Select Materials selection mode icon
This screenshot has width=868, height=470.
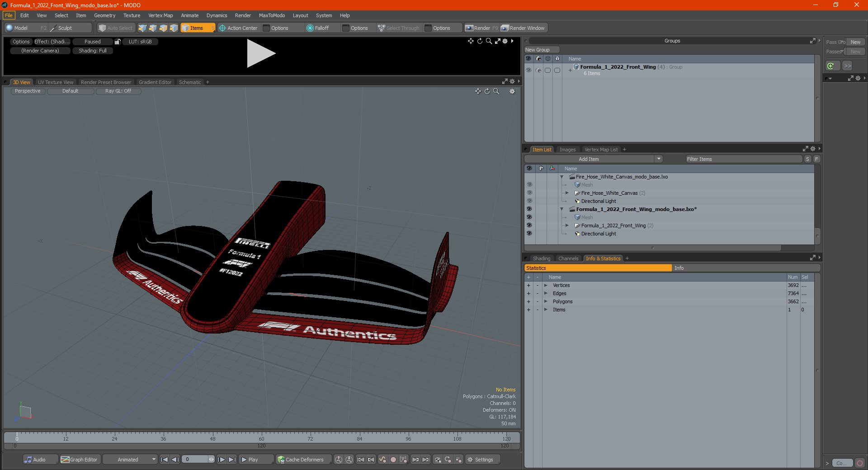point(174,28)
